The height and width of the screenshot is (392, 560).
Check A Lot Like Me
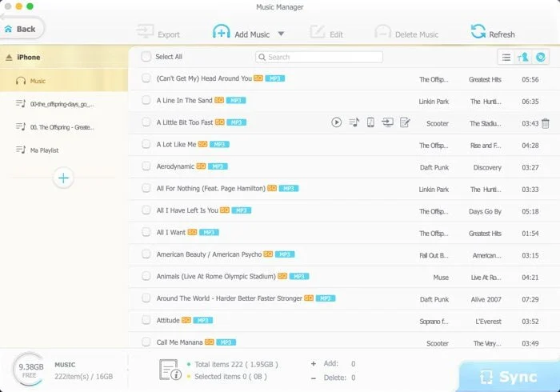[146, 144]
